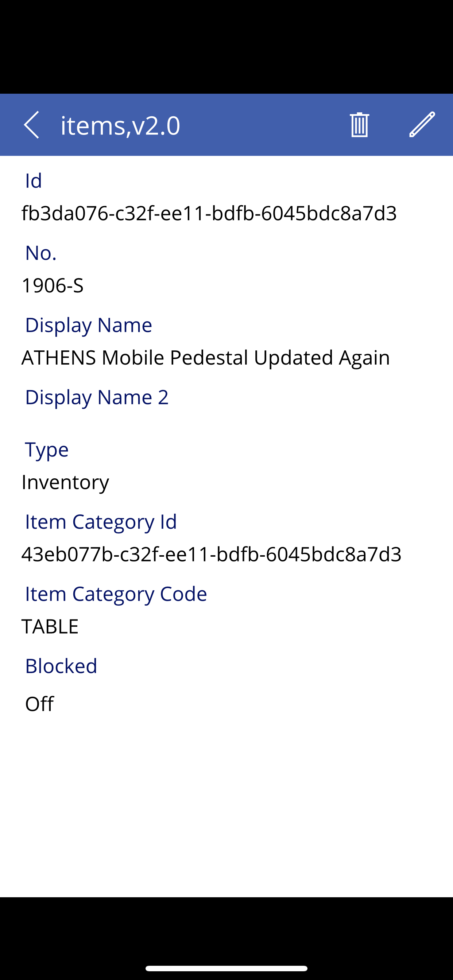Viewport: 453px width, 980px height.
Task: Tap the category Id starting with 43eb077b
Action: (211, 554)
